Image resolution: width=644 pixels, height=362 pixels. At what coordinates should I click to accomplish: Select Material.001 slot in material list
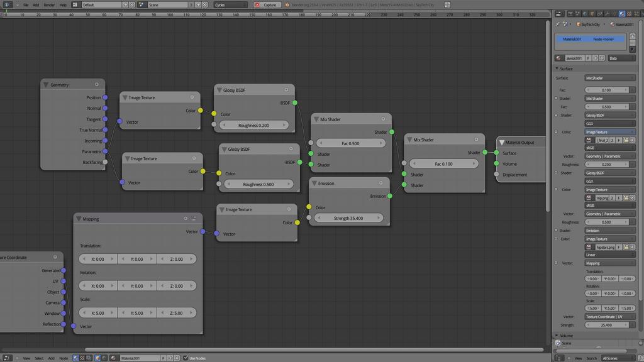(590, 39)
